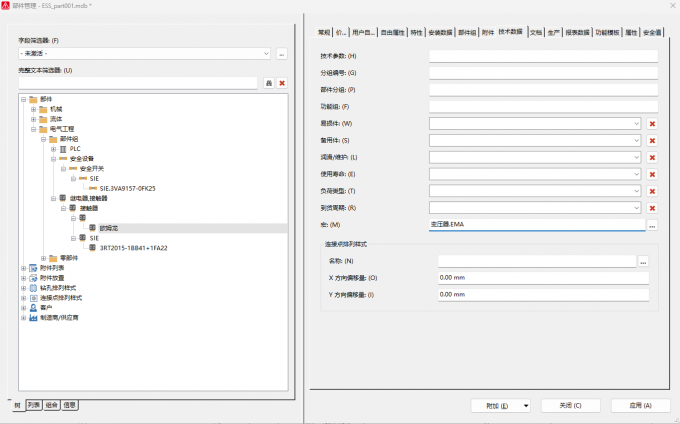Click the 连接点排列样式 icon in tree
The image size is (680, 424).
(33, 298)
